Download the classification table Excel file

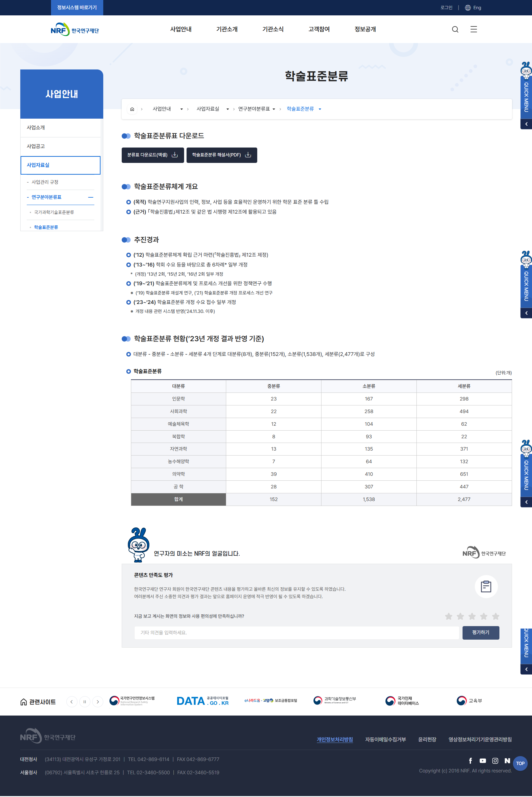(x=152, y=155)
